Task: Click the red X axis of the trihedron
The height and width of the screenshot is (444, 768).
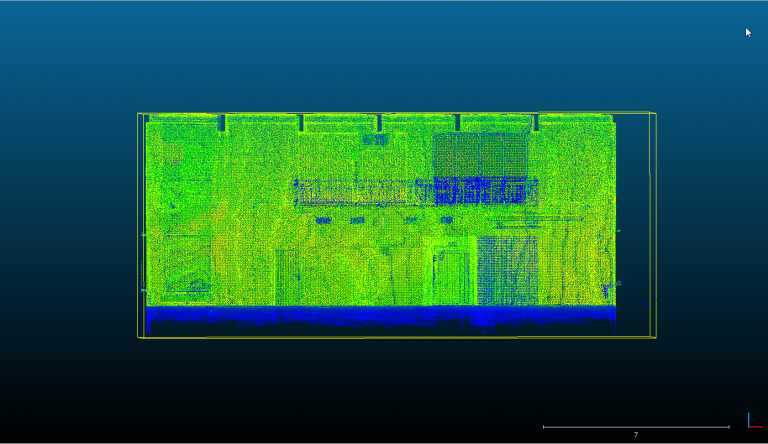Action: pyautogui.click(x=755, y=427)
